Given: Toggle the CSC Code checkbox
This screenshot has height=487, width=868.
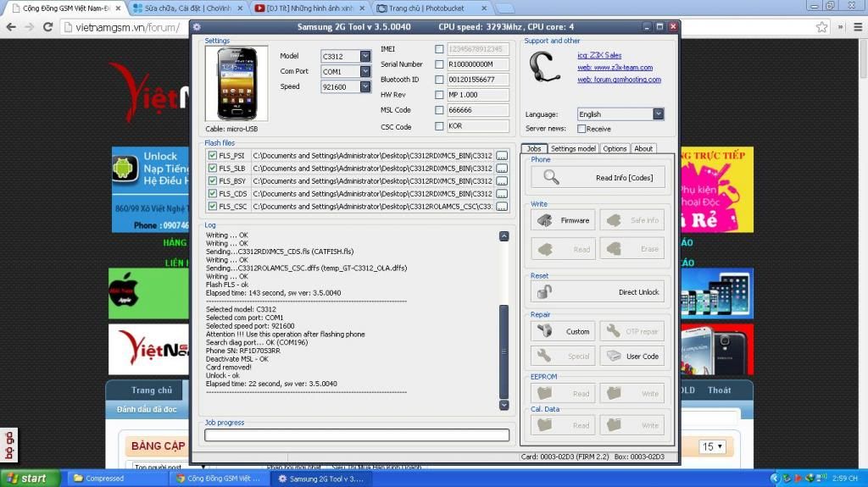Looking at the screenshot, I should click(x=439, y=126).
